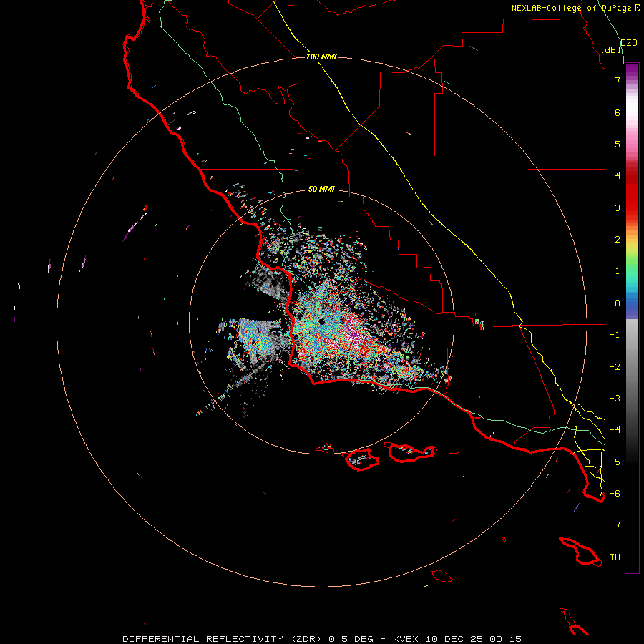
Task: Click the 2 value on the color scale
Action: pos(618,240)
